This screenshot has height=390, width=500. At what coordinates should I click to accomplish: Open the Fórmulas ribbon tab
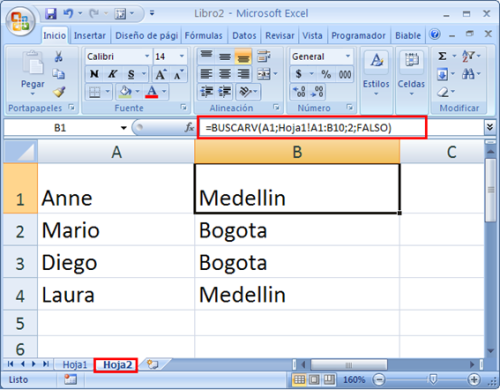pyautogui.click(x=203, y=35)
